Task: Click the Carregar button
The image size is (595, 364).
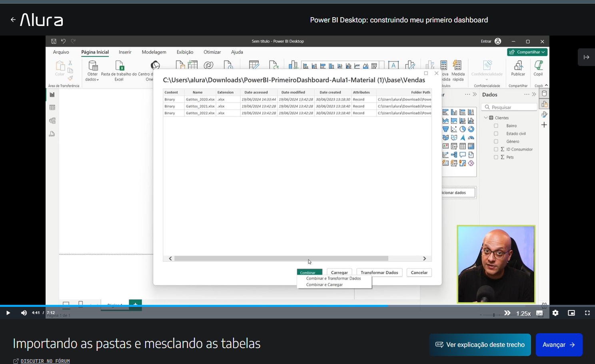Action: (339, 273)
